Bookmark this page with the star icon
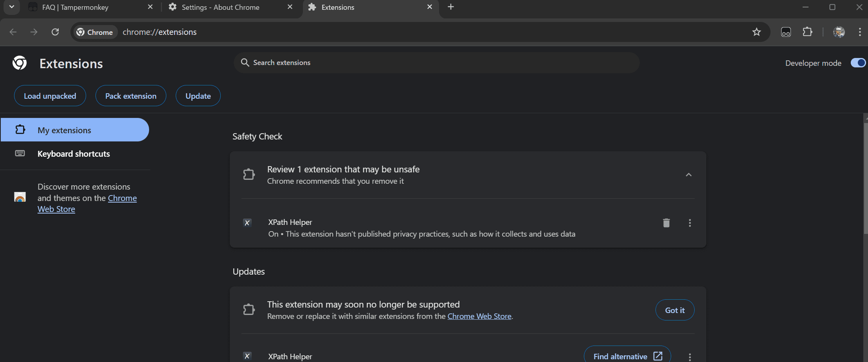 756,32
